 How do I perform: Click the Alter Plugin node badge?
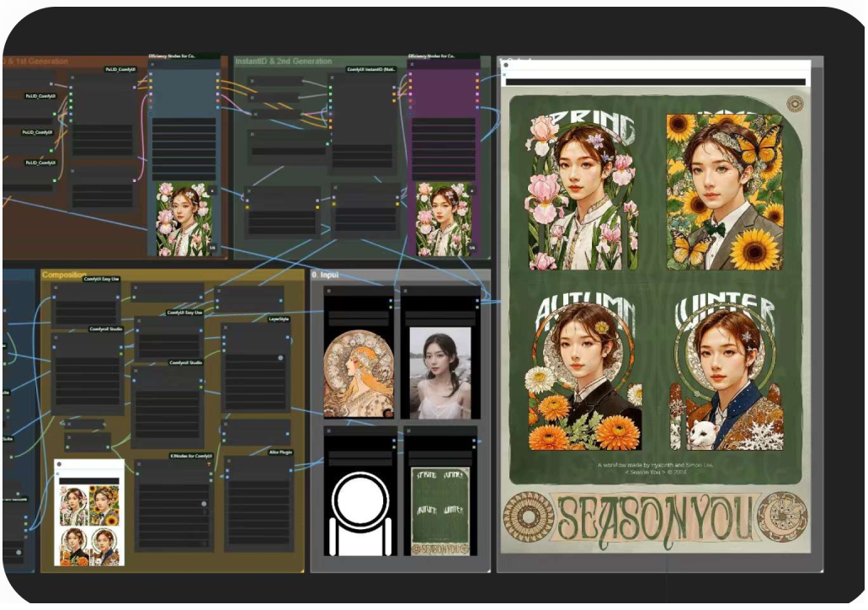[280, 452]
